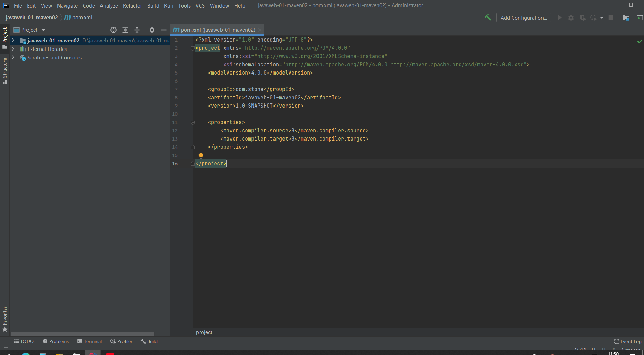644x355 pixels.
Task: Open the Problems tool window
Action: click(x=56, y=341)
